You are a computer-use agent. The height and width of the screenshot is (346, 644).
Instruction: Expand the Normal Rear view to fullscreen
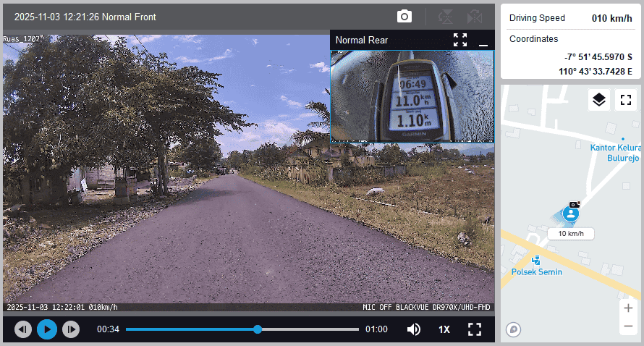click(x=460, y=40)
